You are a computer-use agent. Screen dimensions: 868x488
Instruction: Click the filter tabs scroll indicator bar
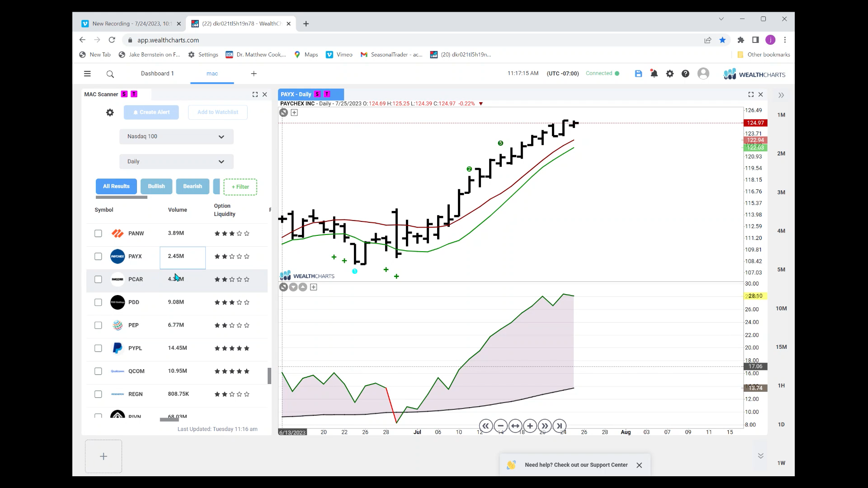(x=122, y=197)
